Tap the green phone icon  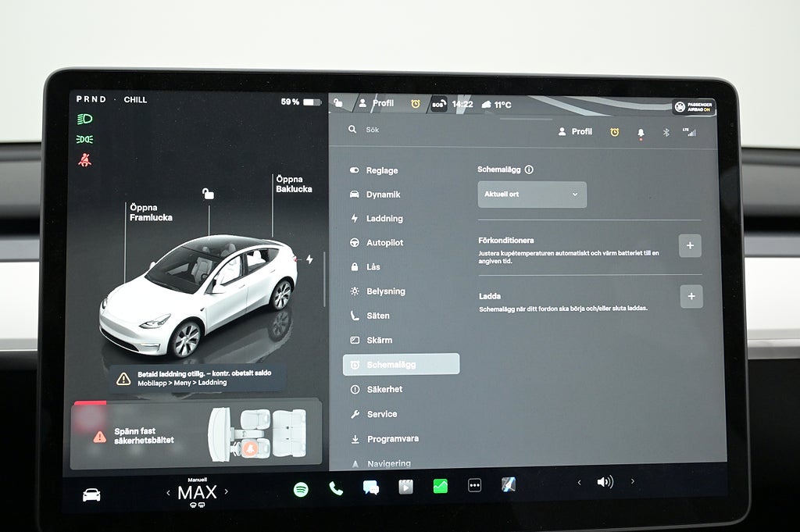[336, 488]
